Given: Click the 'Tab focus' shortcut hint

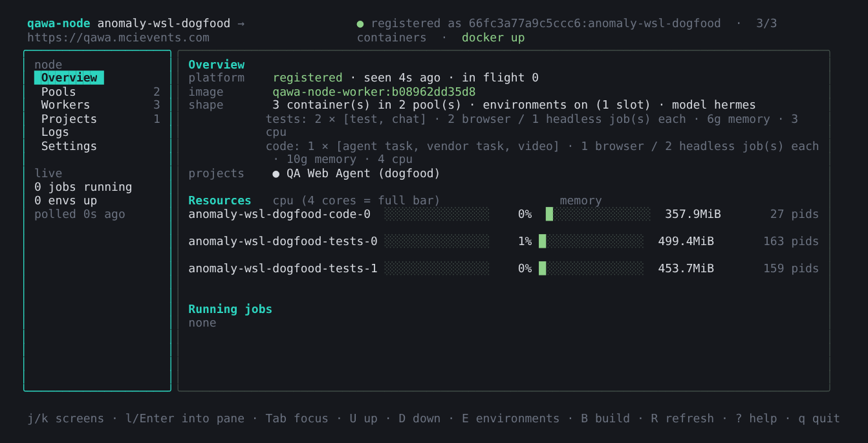Looking at the screenshot, I should (x=297, y=418).
